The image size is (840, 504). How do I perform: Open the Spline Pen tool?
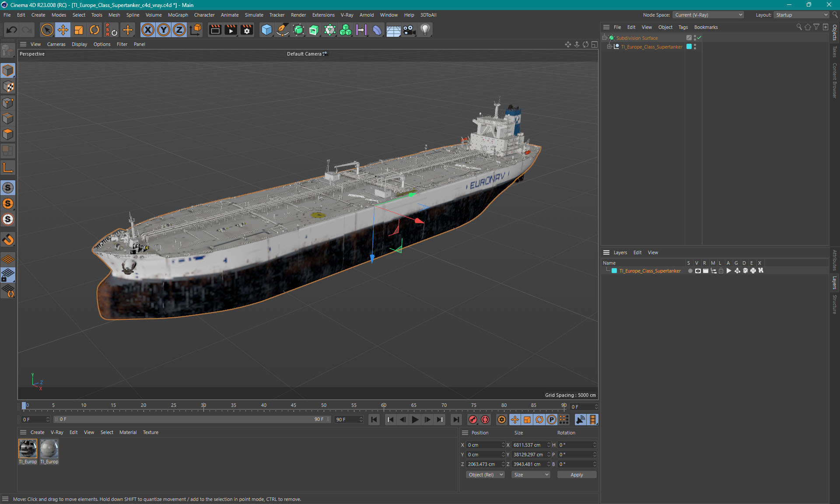283,30
